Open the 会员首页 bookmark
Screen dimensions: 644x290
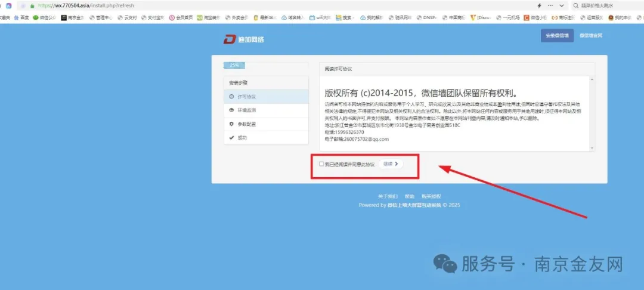[x=181, y=18]
